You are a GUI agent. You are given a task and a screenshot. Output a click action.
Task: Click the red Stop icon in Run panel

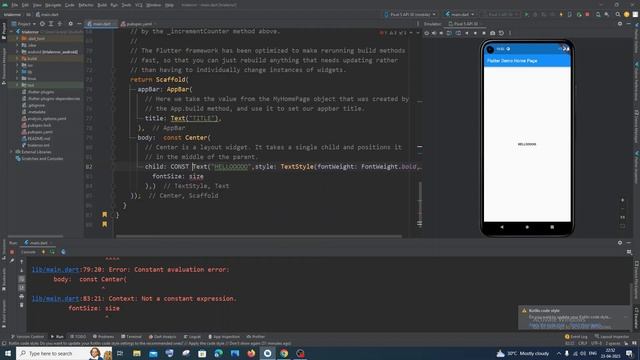[x=12, y=252]
